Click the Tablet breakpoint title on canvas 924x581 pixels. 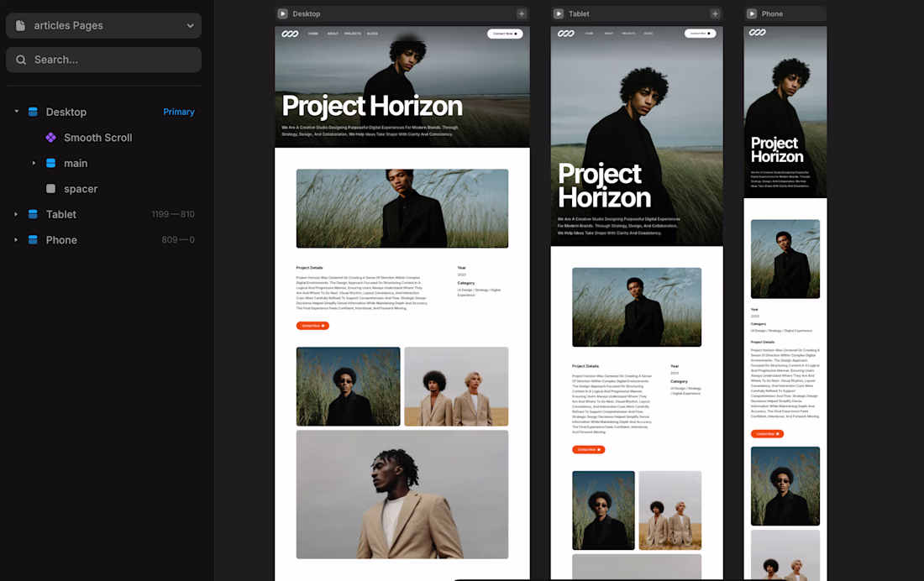click(x=579, y=13)
